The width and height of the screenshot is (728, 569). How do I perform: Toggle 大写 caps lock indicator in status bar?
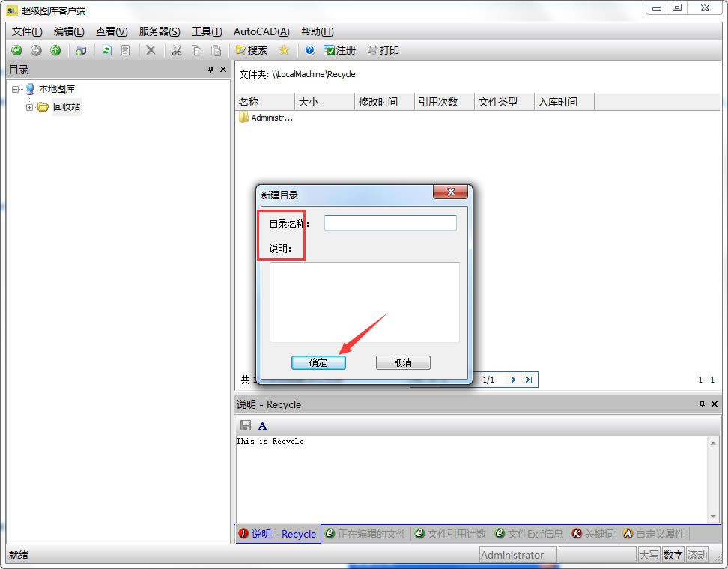649,555
